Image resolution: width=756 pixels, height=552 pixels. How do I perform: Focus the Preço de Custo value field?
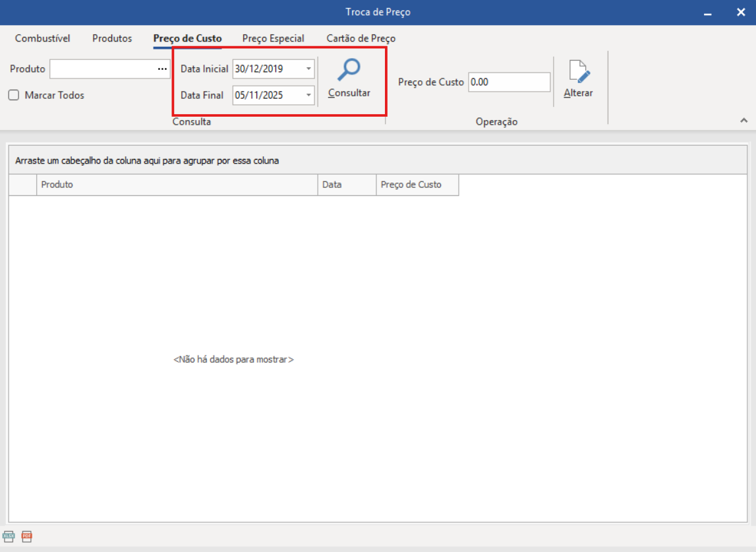[x=508, y=82]
